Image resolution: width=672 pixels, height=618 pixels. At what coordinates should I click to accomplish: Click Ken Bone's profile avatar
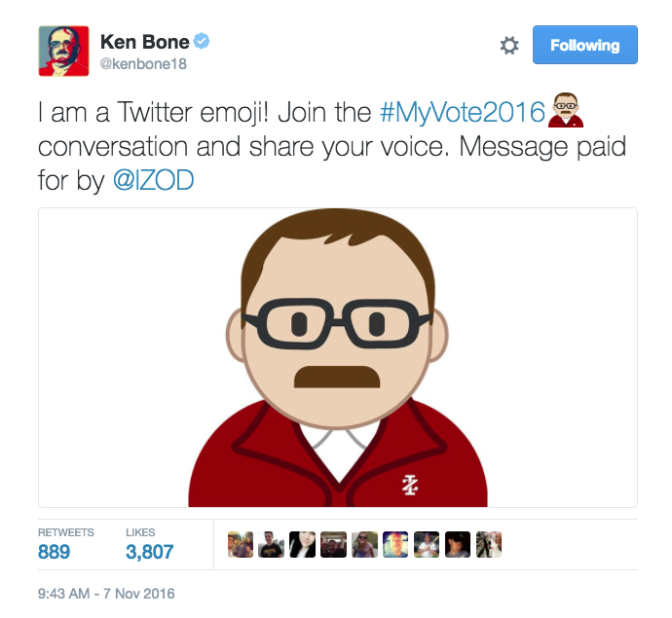point(63,51)
